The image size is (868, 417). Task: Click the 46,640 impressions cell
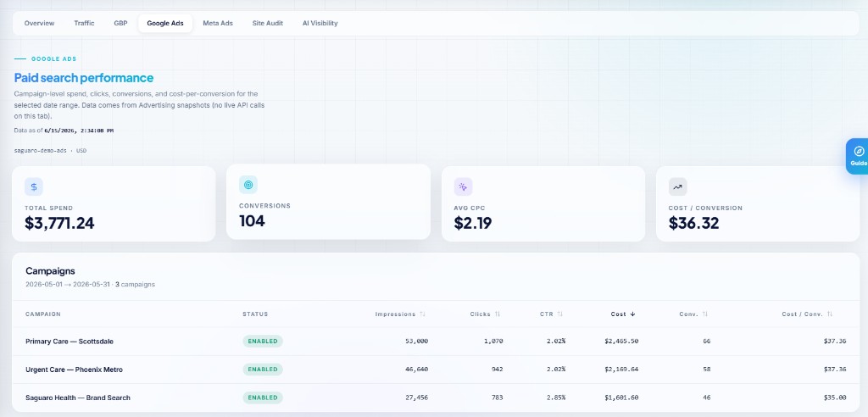pyautogui.click(x=417, y=370)
